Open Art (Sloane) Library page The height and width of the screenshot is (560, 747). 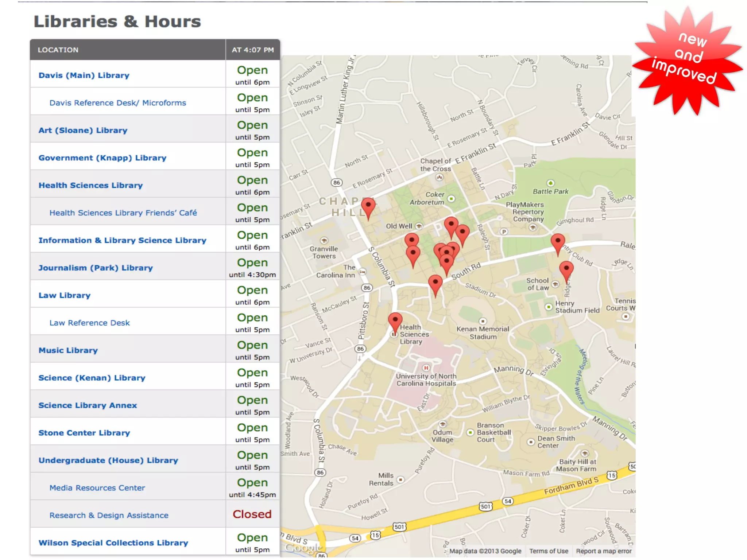(83, 131)
